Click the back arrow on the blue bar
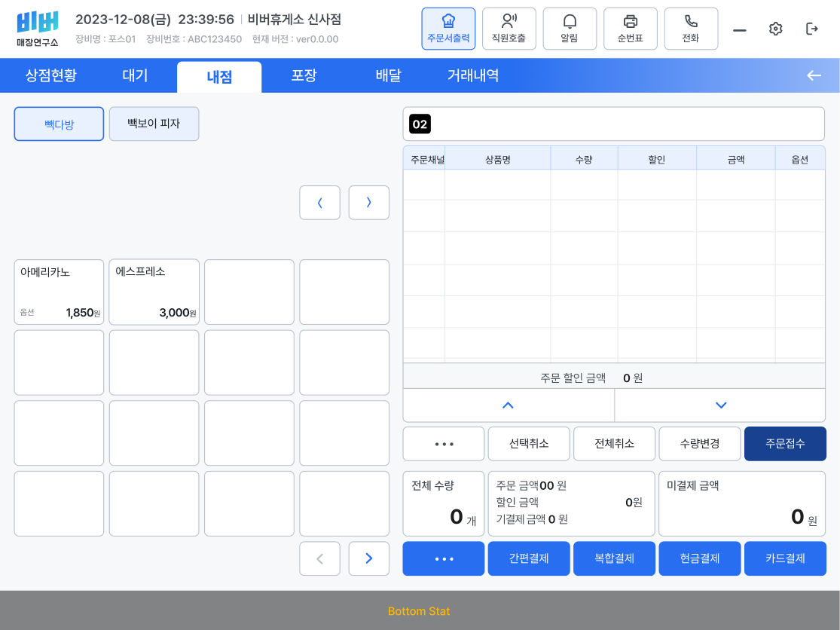The image size is (840, 630). point(814,75)
